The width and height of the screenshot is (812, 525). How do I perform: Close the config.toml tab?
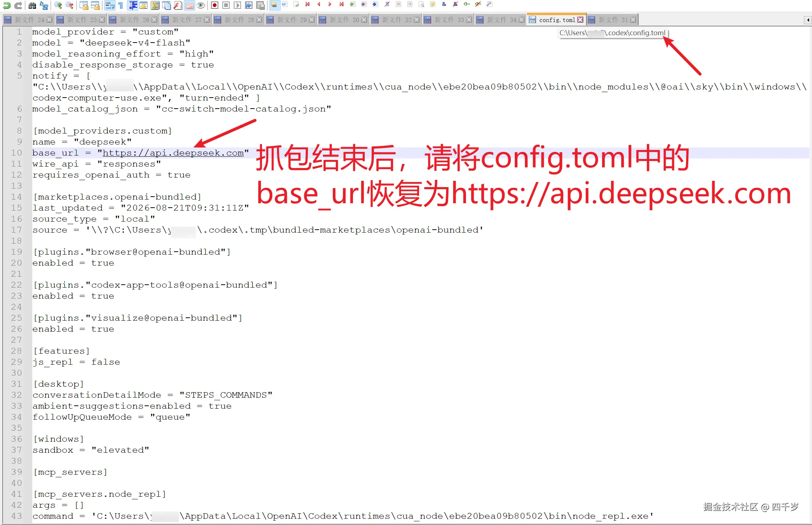tap(580, 20)
